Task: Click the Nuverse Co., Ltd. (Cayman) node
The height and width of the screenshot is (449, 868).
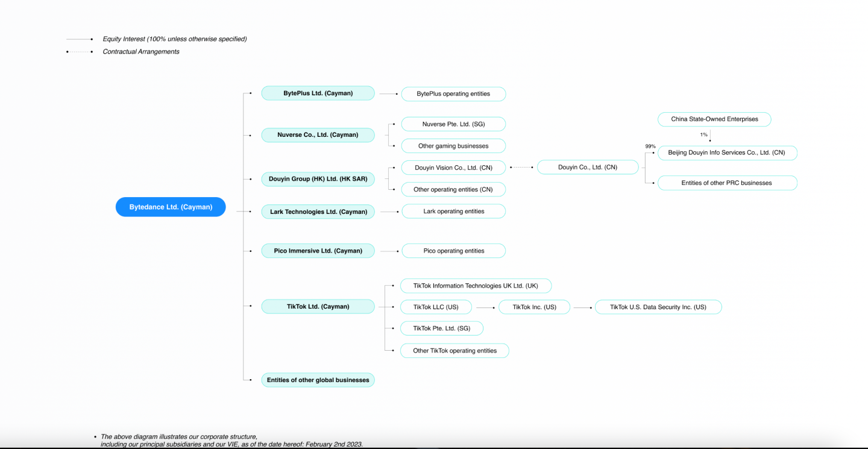Action: 318,135
